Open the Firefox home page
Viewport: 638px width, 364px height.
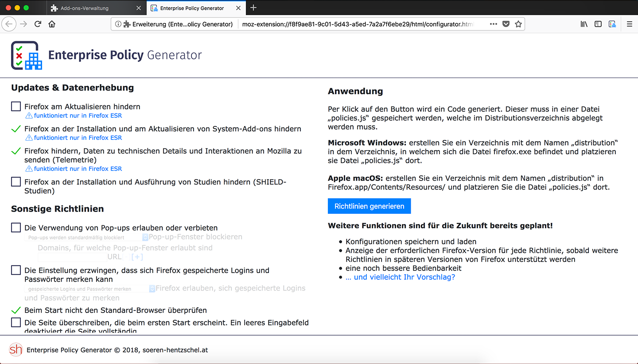tap(52, 24)
